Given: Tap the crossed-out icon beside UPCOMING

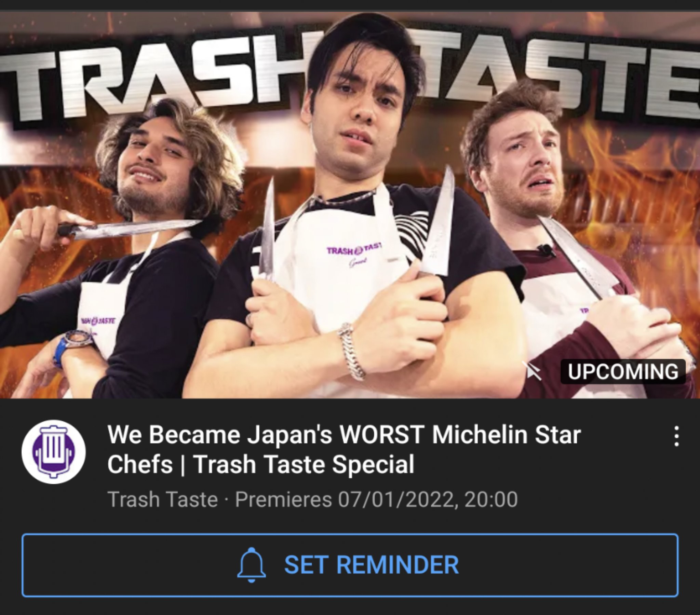Looking at the screenshot, I should [x=532, y=371].
